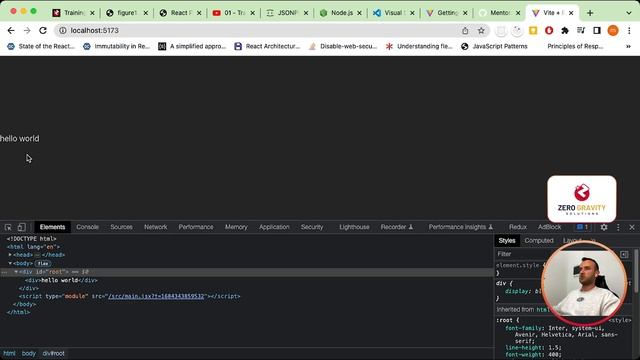The image size is (640, 360).
Task: Switch to Computed styles pane
Action: (x=539, y=241)
